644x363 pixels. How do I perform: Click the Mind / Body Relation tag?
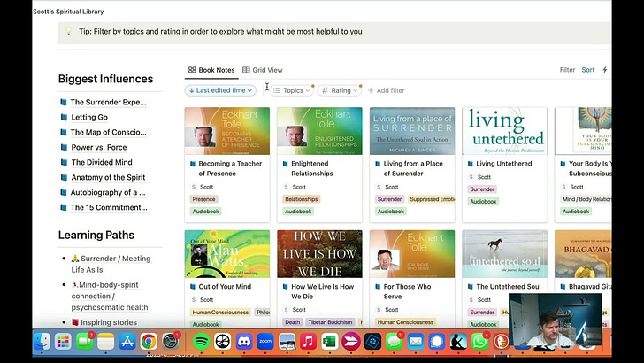[586, 199]
